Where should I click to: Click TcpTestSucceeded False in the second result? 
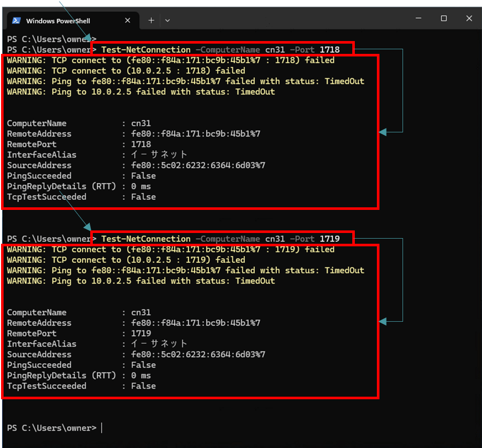tap(143, 386)
